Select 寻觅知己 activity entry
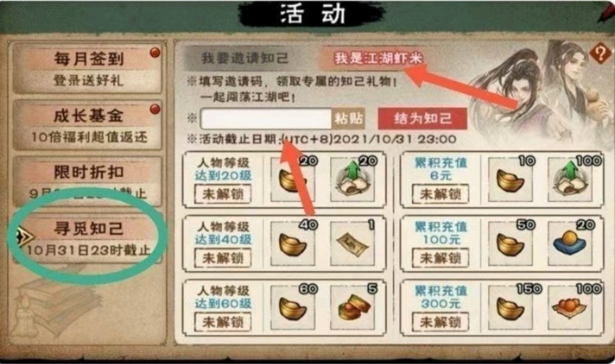 (88, 238)
